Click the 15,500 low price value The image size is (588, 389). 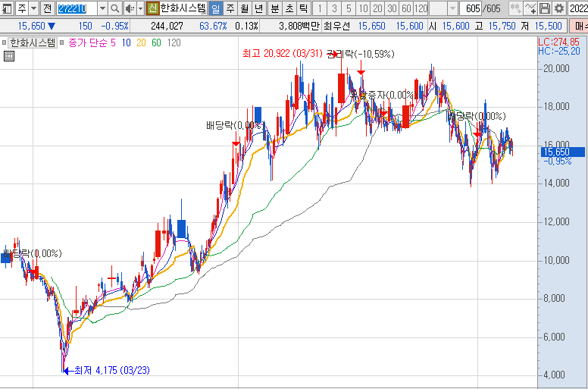pos(548,26)
